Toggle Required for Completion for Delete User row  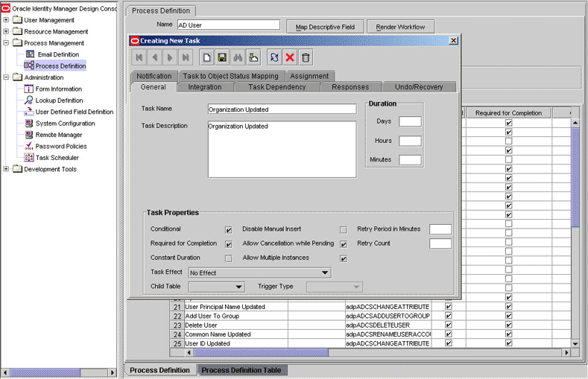[508, 325]
